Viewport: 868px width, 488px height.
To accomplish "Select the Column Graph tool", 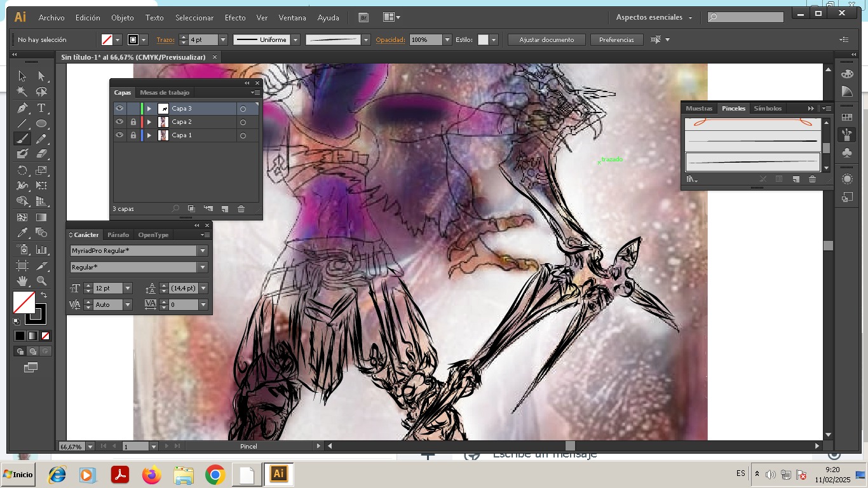I will click(41, 249).
